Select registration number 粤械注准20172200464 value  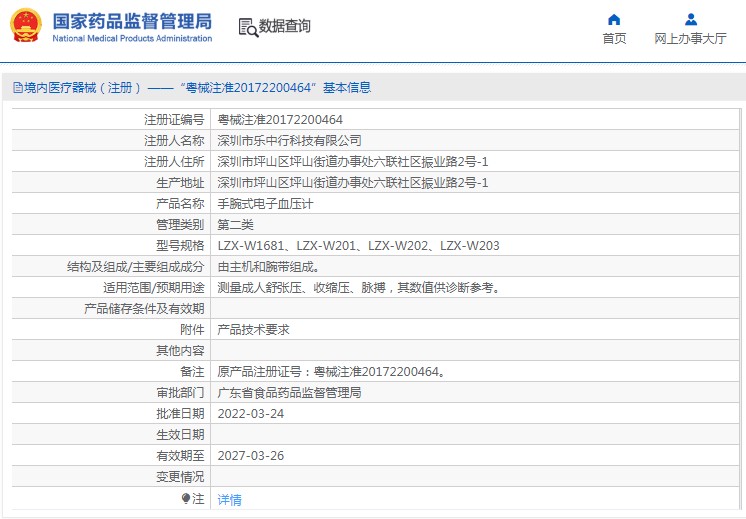coord(280,119)
